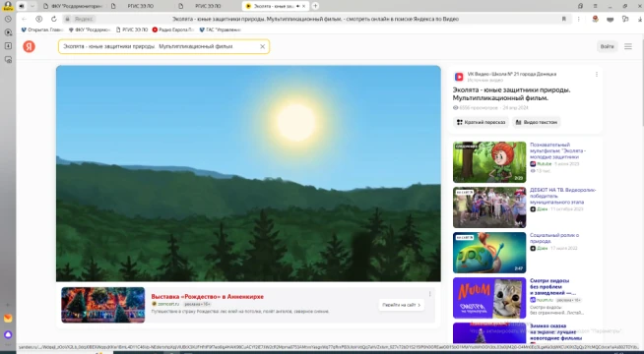Open the Социальный ролик о природе thumbnail
The image size is (644, 354).
[489, 253]
